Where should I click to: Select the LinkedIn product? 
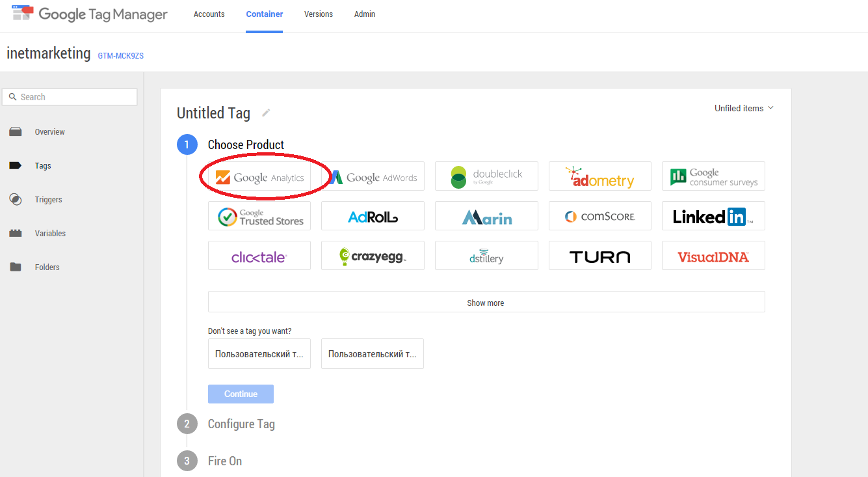[713, 216]
